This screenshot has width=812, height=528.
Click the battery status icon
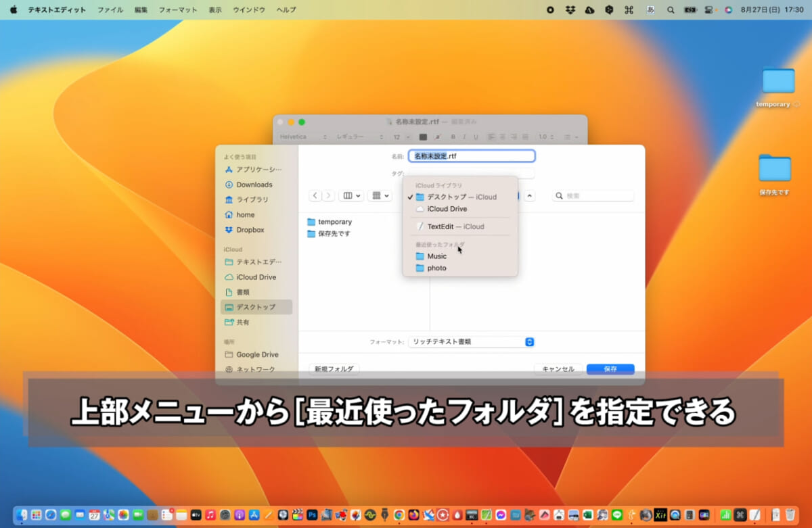(x=690, y=9)
